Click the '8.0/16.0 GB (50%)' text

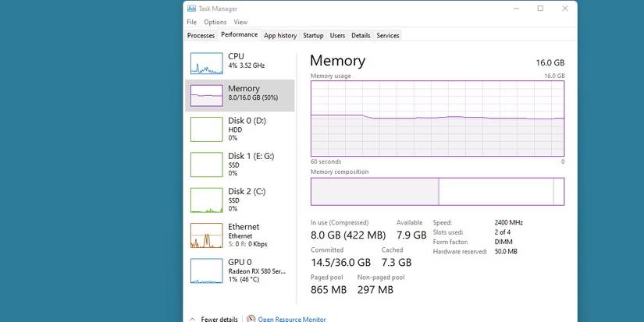pyautogui.click(x=253, y=98)
